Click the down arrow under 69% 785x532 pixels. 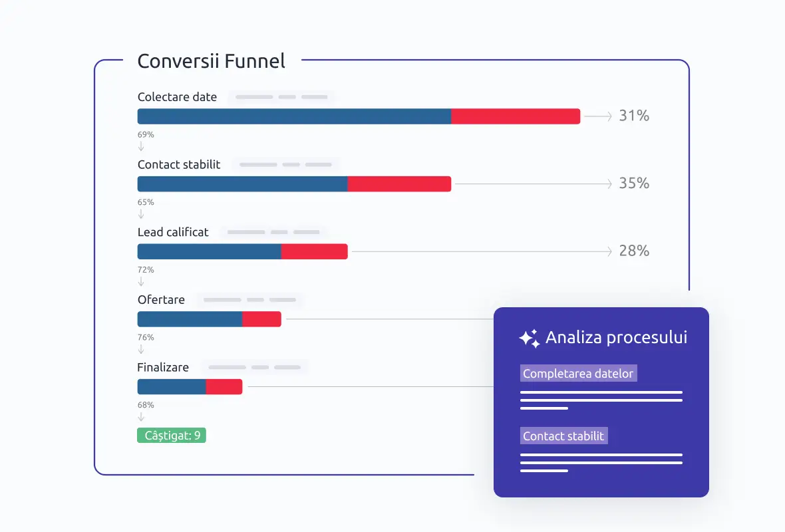[141, 146]
